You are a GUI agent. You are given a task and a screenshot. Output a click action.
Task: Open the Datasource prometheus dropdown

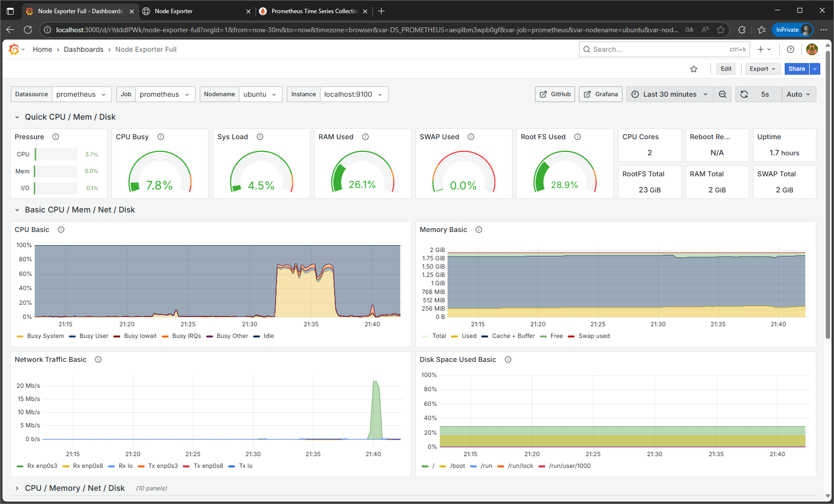[x=82, y=94]
